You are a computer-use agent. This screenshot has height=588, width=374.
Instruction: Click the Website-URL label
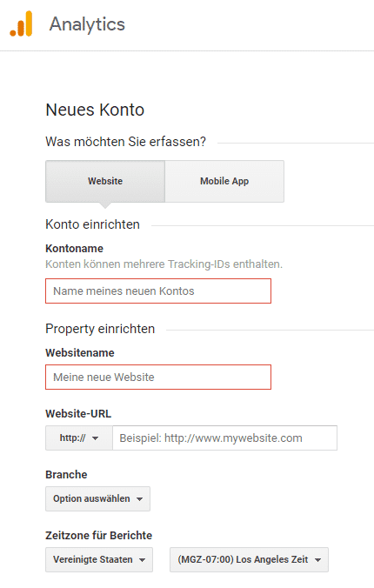[x=78, y=414]
